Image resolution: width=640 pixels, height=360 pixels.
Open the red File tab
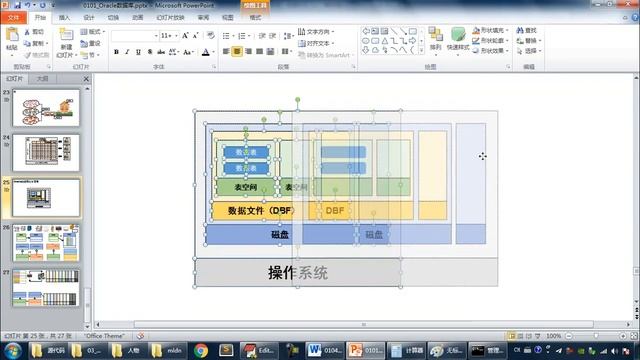13,18
